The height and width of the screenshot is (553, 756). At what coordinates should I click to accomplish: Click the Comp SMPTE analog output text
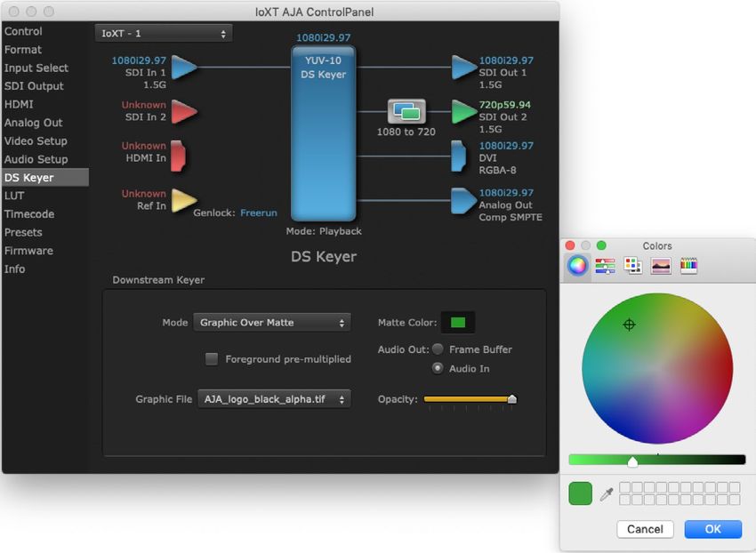coord(511,218)
